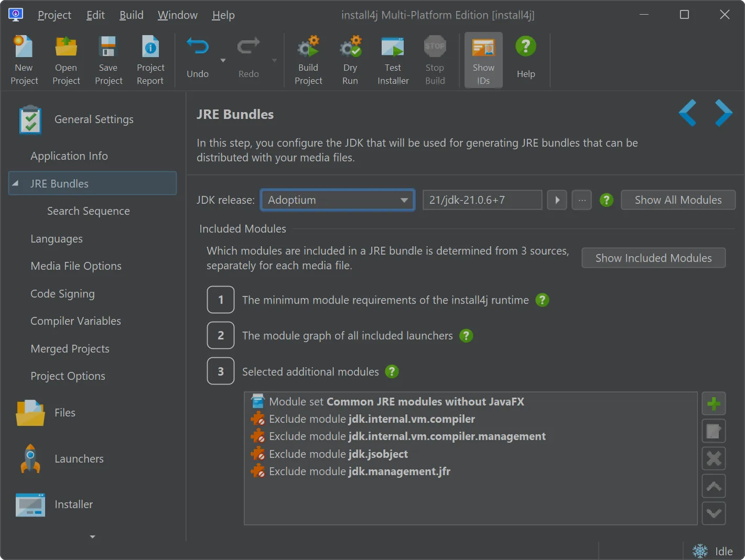Open the Project menu

point(54,15)
